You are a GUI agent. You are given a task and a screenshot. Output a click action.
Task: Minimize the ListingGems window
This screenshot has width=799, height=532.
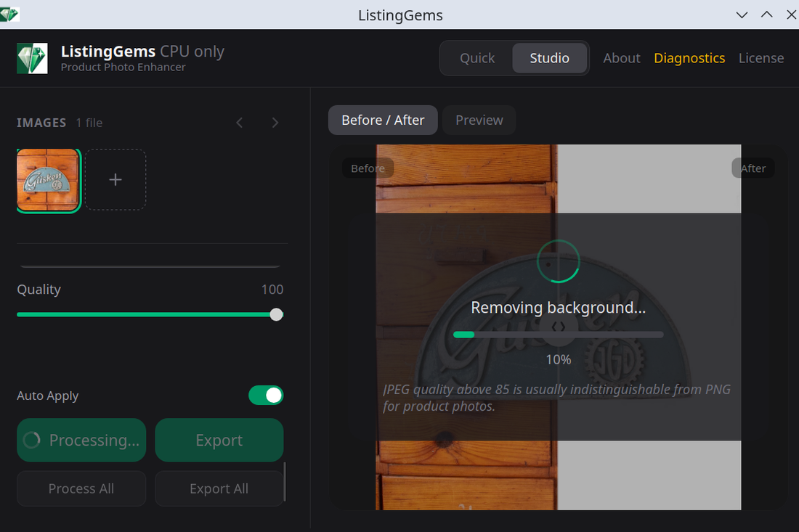coord(742,15)
